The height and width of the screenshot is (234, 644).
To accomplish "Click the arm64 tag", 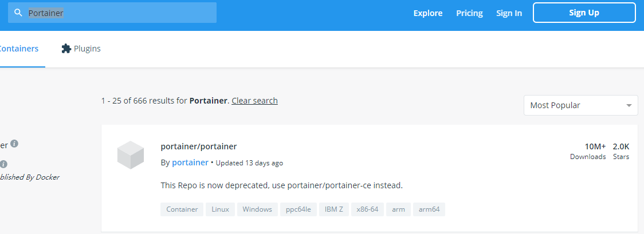I will [x=429, y=209].
